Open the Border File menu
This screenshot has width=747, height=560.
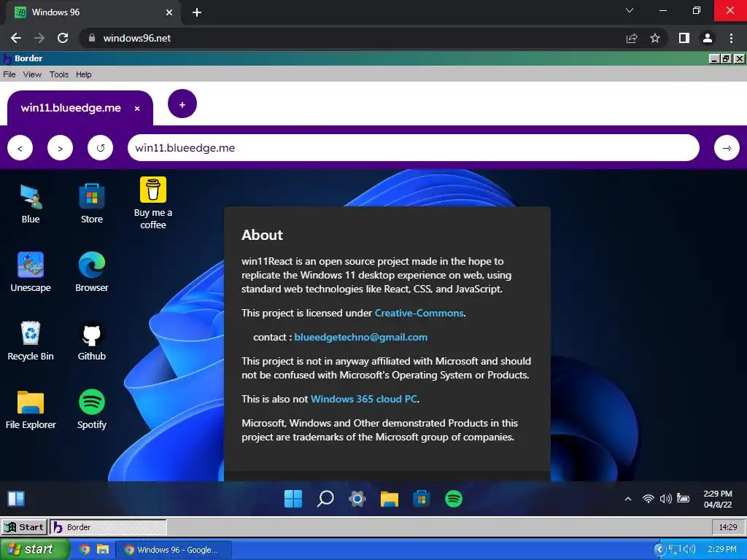(x=9, y=74)
